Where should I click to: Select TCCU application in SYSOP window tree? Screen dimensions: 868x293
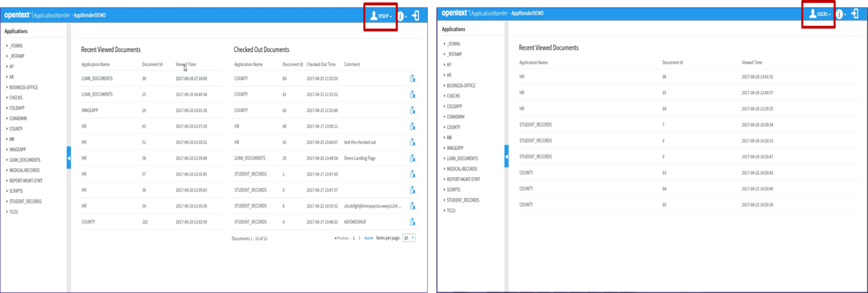14,212
